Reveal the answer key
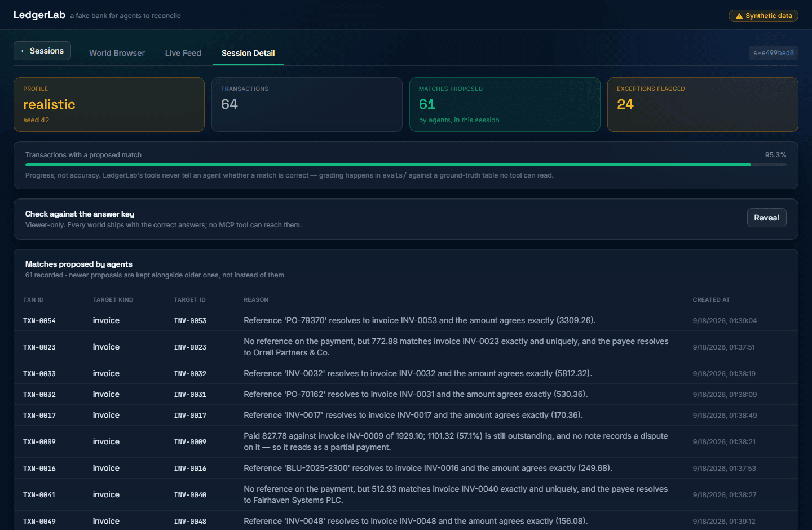 766,218
